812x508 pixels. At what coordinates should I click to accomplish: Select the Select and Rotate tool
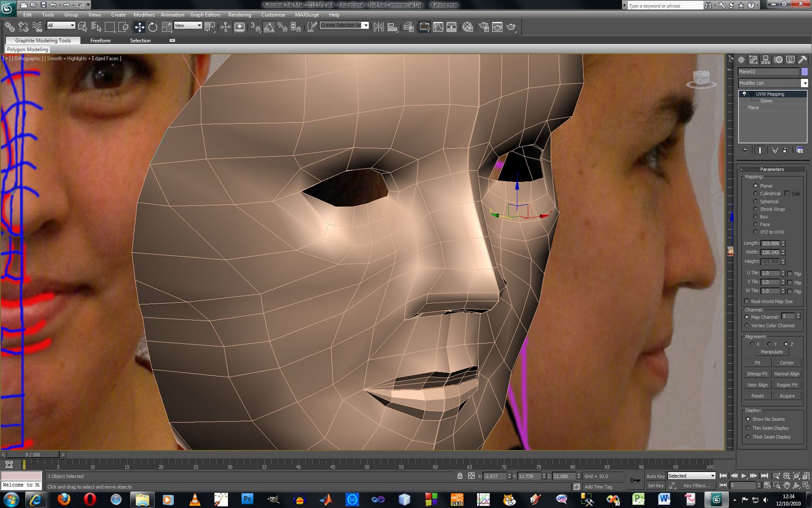pos(153,26)
